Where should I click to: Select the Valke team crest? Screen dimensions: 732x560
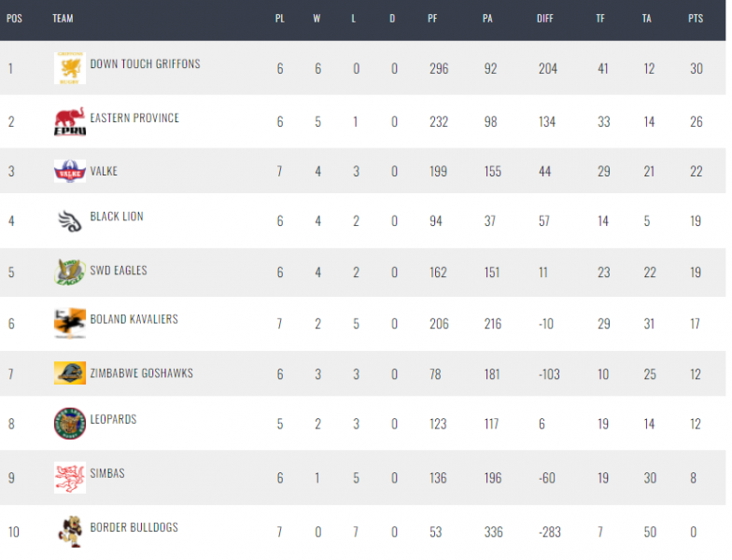click(x=69, y=171)
